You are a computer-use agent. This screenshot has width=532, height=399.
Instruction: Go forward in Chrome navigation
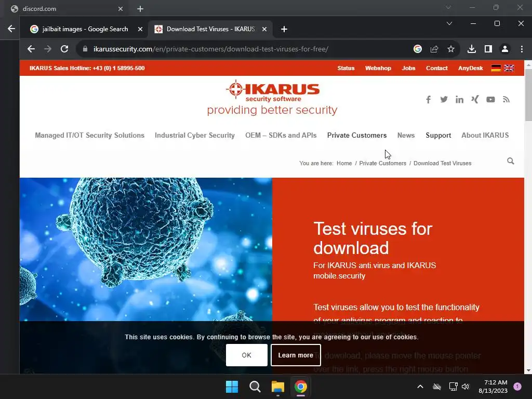pyautogui.click(x=48, y=49)
